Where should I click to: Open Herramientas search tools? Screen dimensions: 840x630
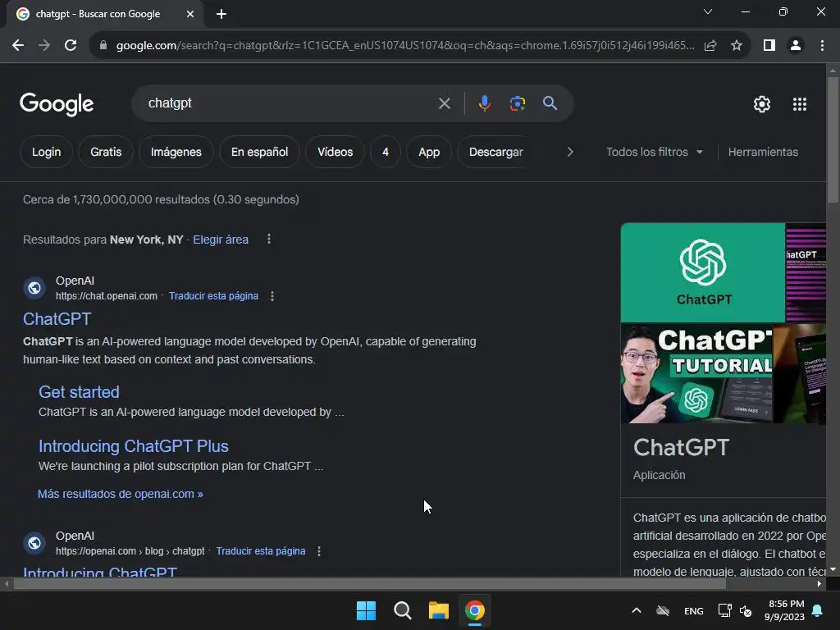[x=763, y=152]
